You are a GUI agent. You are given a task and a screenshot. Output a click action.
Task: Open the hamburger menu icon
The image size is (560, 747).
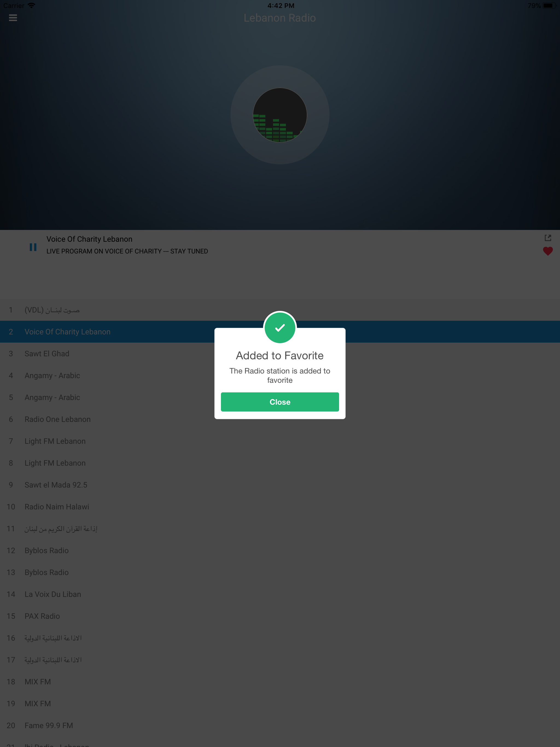13,18
